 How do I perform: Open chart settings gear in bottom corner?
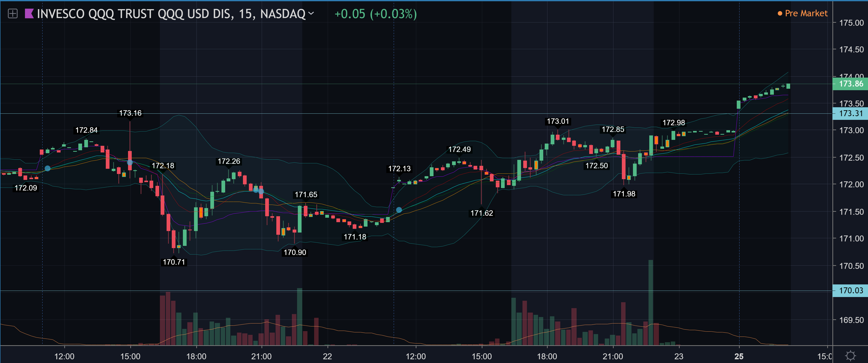850,356
